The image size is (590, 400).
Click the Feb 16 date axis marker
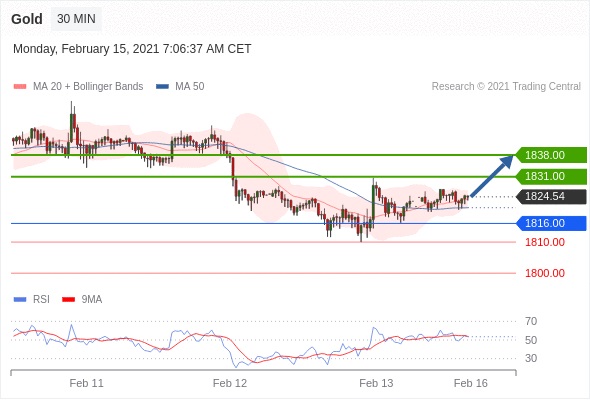(471, 383)
